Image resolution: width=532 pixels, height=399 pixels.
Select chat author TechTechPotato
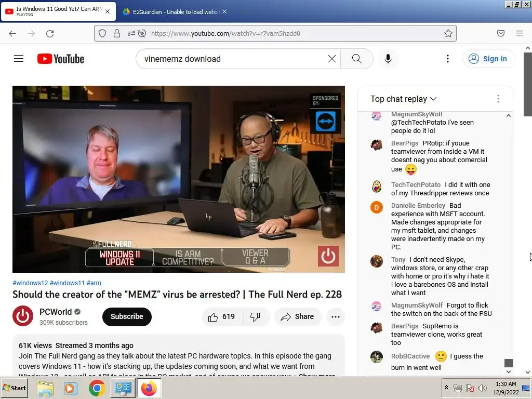point(416,184)
